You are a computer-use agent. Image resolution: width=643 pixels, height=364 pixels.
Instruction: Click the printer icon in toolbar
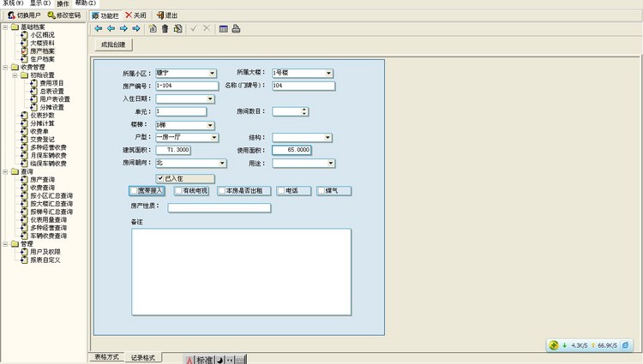click(x=236, y=28)
